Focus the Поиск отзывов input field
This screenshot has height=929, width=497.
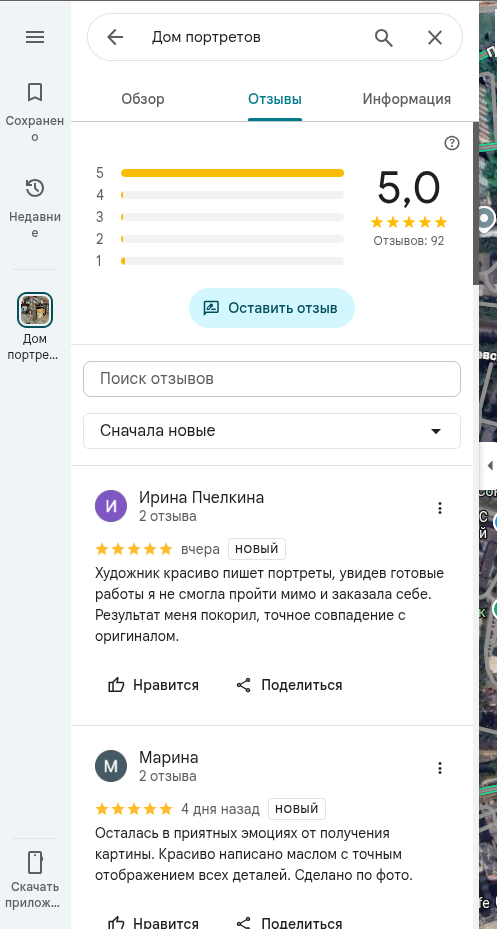[272, 379]
